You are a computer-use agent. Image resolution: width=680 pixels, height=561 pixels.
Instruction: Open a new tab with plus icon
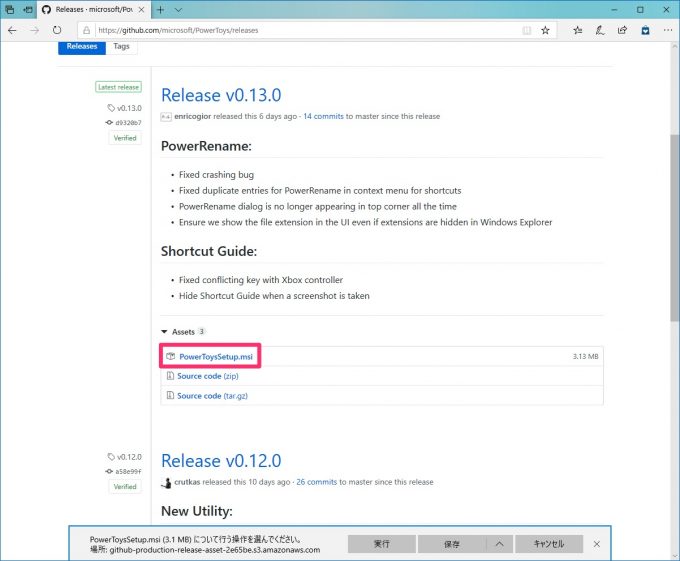[160, 10]
